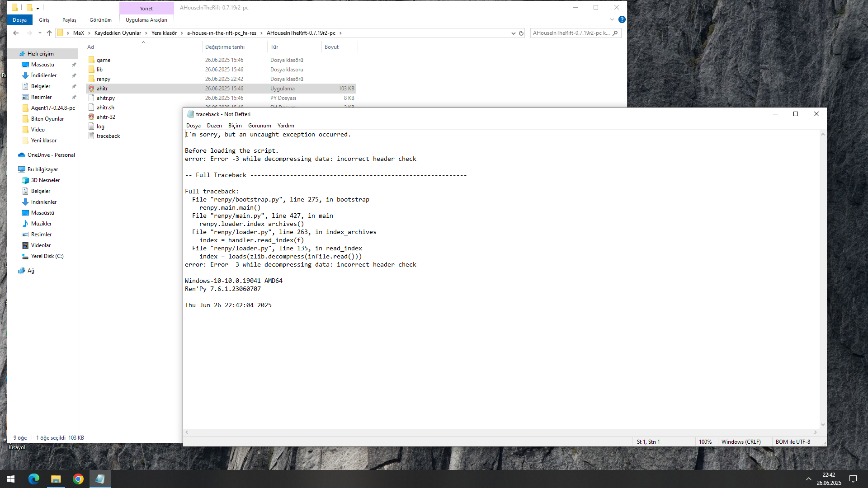Image resolution: width=868 pixels, height=488 pixels.
Task: Open Notepad Biçim menu
Action: 235,126
